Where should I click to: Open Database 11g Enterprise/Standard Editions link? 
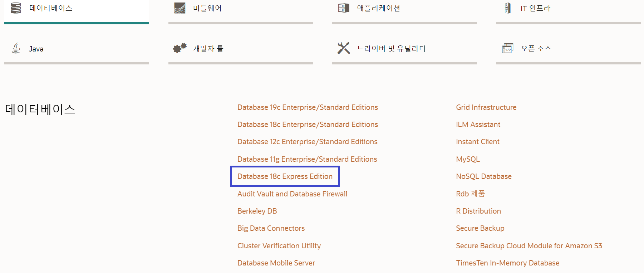[307, 159]
